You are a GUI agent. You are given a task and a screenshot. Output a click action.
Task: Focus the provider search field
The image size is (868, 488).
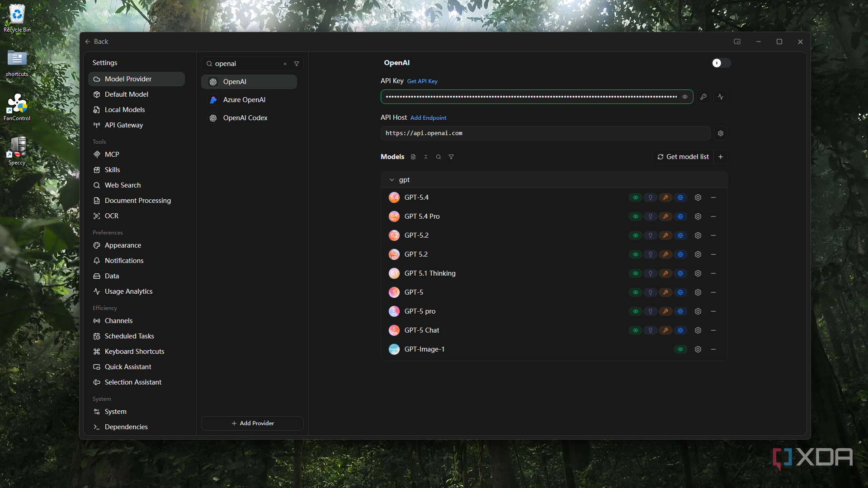(x=247, y=64)
